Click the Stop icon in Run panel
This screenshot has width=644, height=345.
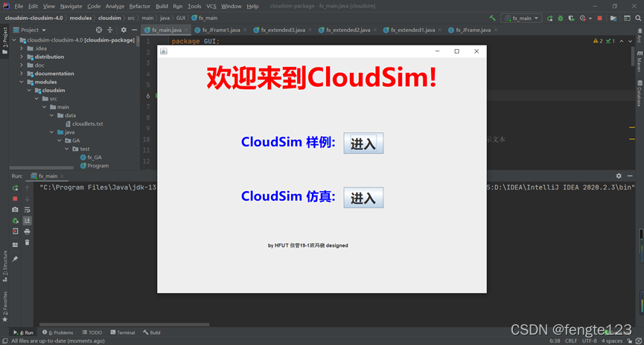(x=15, y=199)
